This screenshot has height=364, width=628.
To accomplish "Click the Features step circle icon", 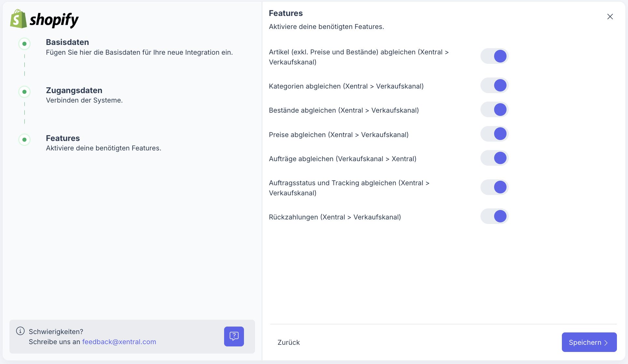I will pos(24,140).
